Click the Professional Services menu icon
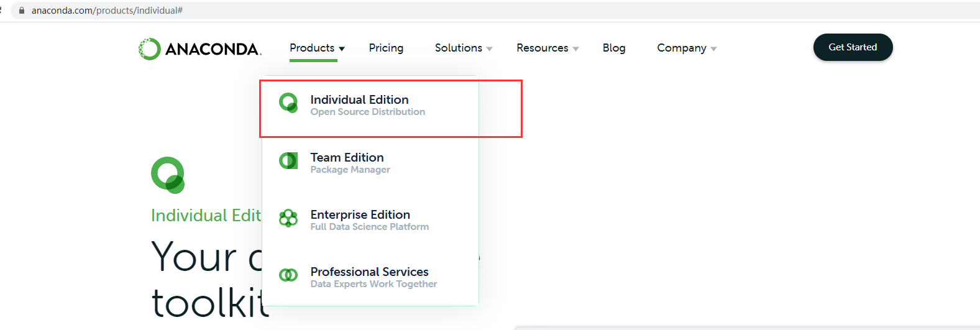This screenshot has width=980, height=330. pyautogui.click(x=288, y=275)
